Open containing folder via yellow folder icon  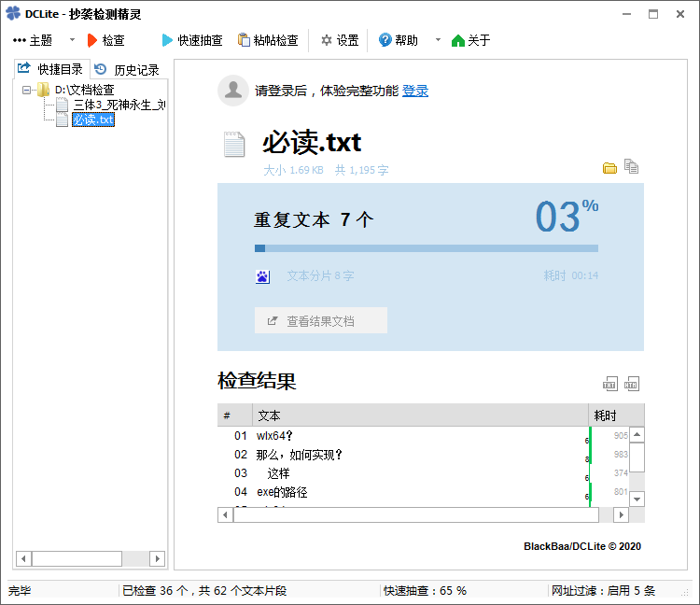(x=609, y=168)
